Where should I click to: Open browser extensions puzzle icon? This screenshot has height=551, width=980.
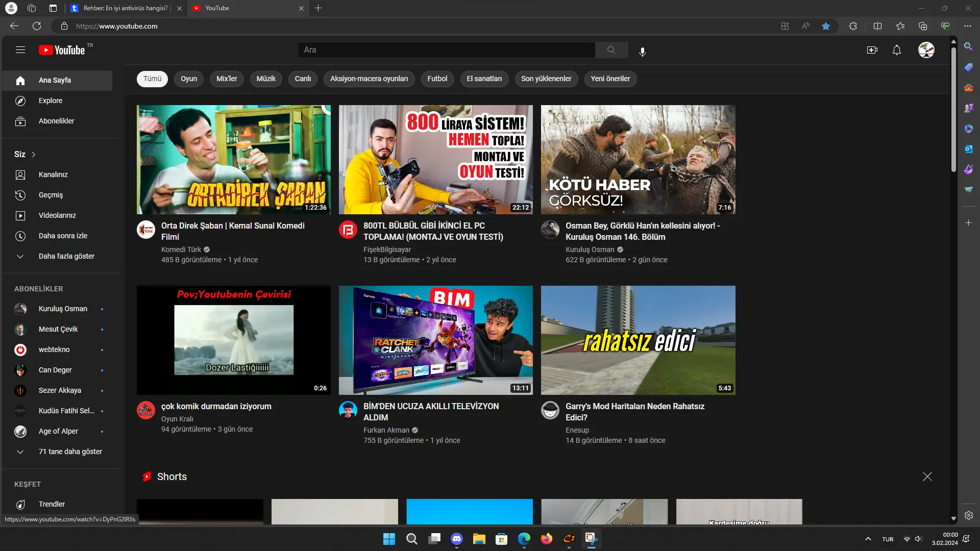(853, 26)
